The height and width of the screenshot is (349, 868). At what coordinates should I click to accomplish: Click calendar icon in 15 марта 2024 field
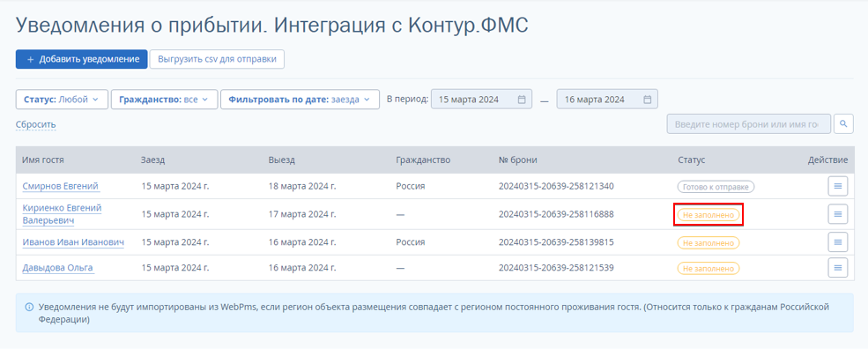pos(522,100)
